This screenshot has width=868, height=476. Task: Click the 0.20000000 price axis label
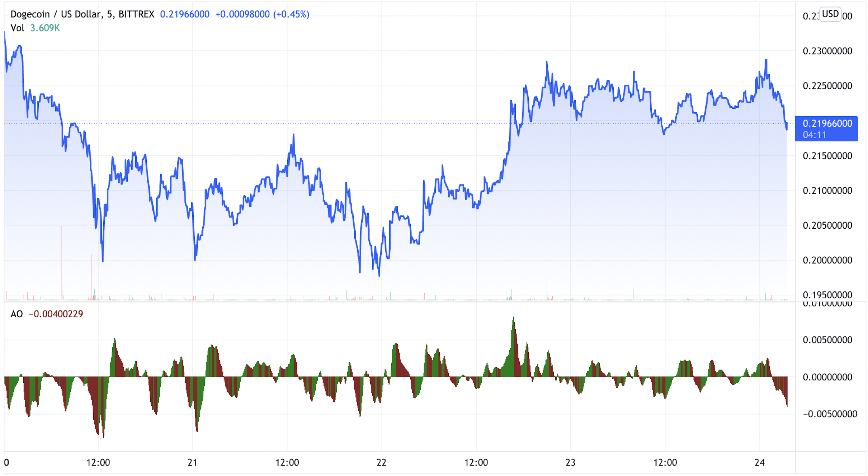point(827,260)
